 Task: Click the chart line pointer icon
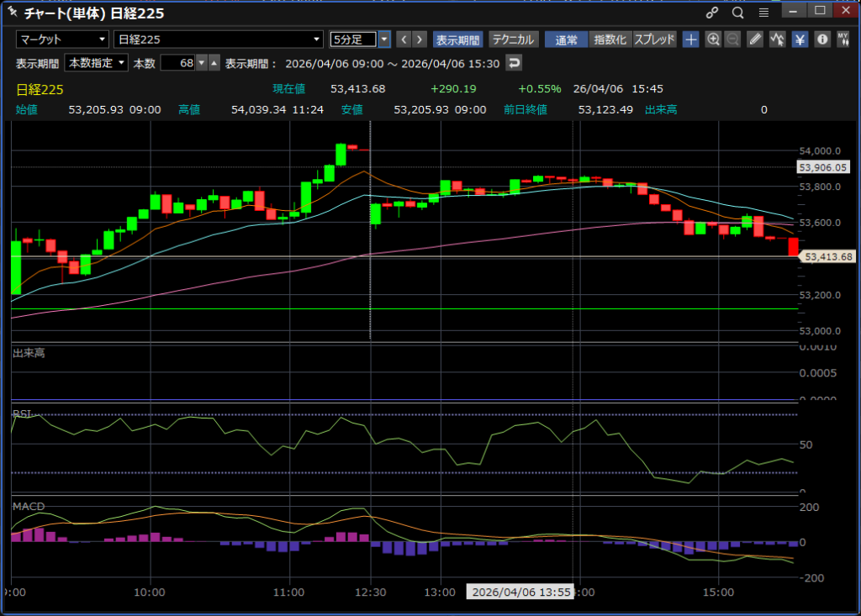(x=777, y=39)
